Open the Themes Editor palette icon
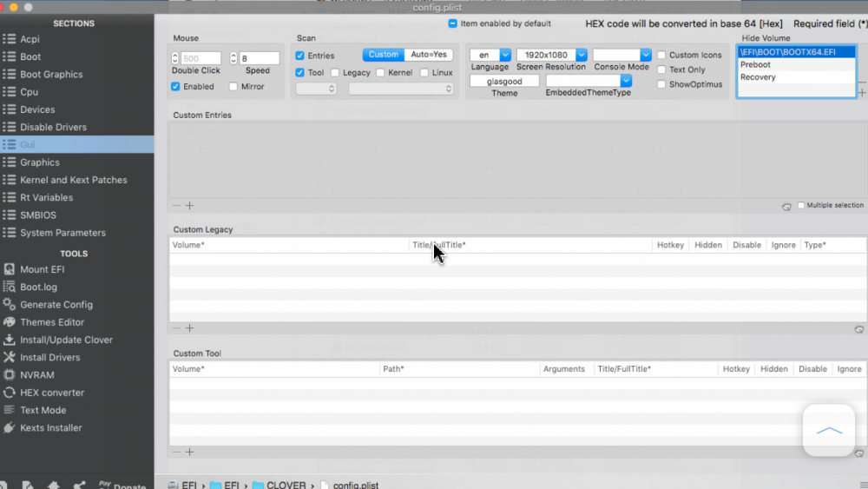Viewport: 868px width, 489px height. (x=9, y=322)
